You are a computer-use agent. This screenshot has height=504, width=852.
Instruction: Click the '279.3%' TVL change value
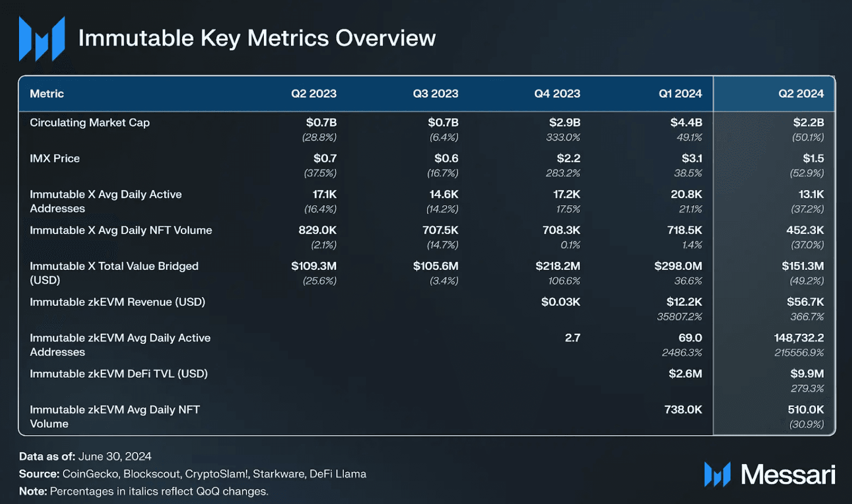(x=807, y=389)
